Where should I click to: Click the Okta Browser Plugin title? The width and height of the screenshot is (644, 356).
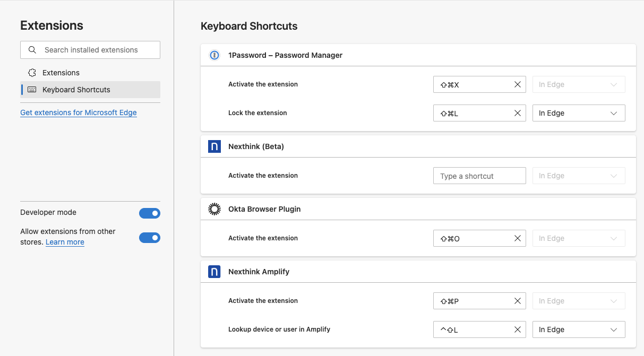pyautogui.click(x=264, y=209)
